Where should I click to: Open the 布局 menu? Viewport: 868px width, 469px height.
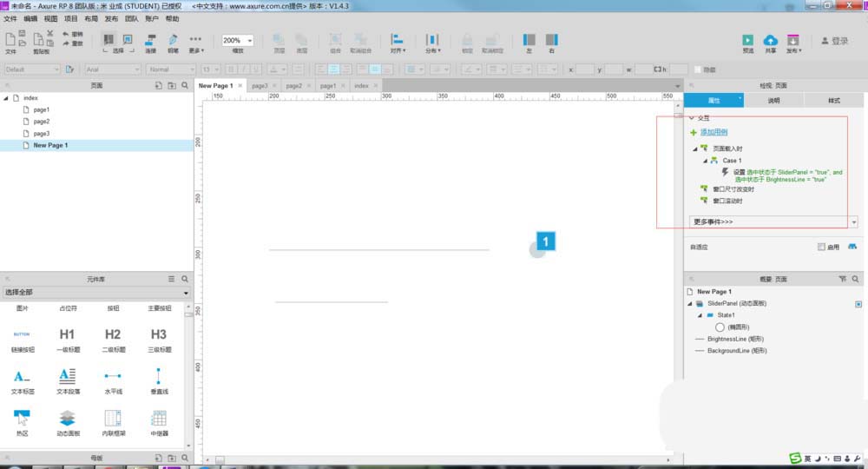pyautogui.click(x=91, y=19)
